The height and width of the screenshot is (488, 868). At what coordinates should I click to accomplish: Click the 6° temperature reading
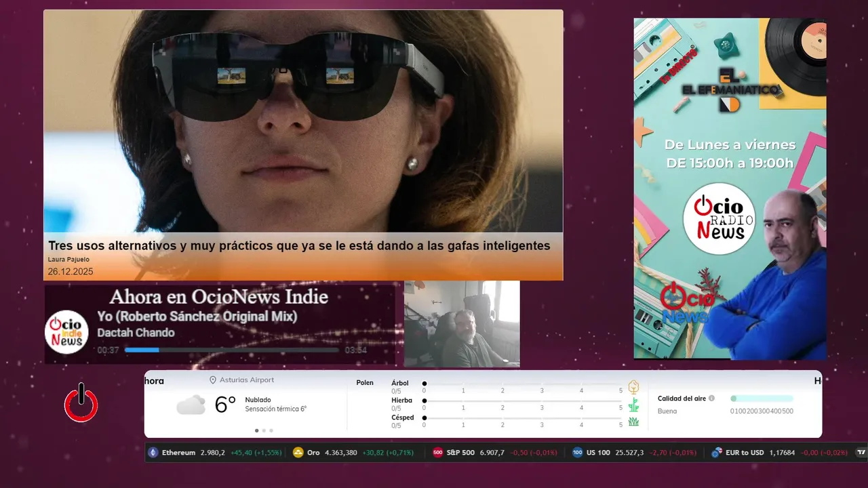tap(225, 405)
